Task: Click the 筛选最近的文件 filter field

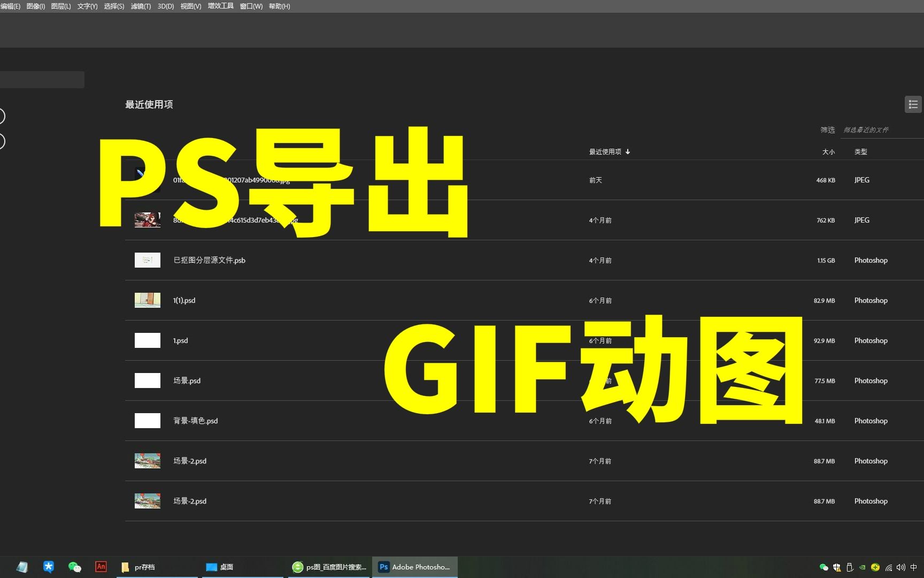Action: (867, 130)
